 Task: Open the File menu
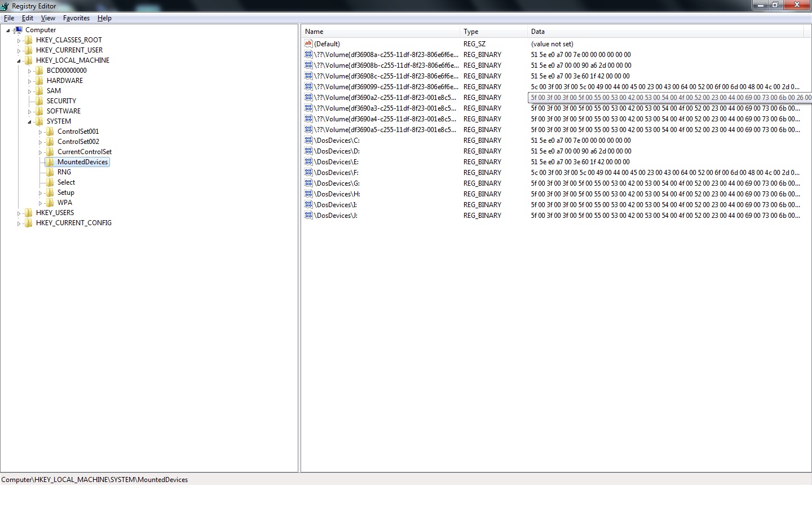click(x=9, y=18)
